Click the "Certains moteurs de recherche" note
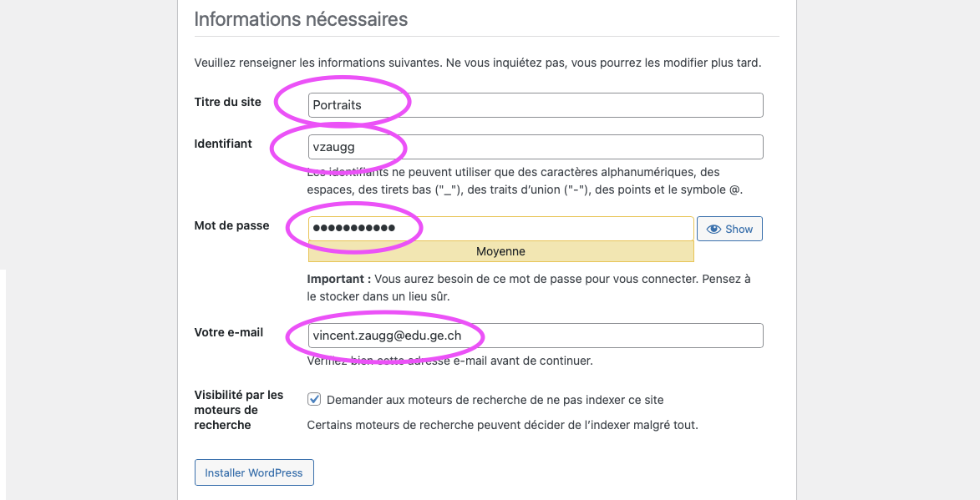Image resolution: width=980 pixels, height=500 pixels. pyautogui.click(x=501, y=425)
